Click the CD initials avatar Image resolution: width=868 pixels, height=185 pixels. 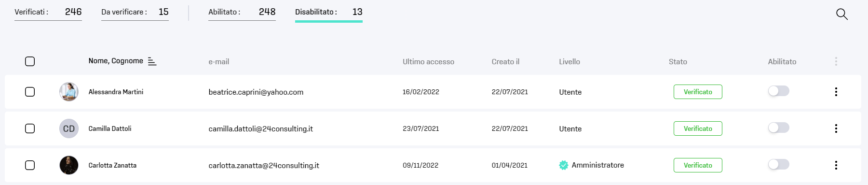[x=69, y=128]
